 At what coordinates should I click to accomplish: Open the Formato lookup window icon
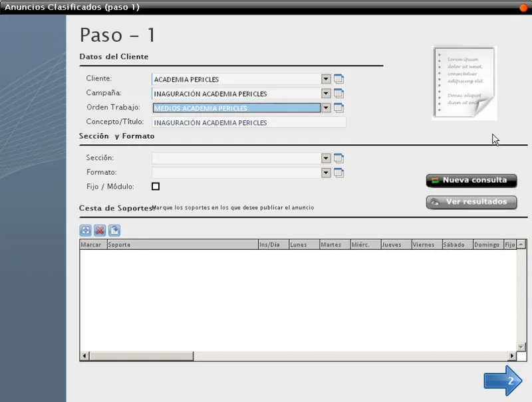click(338, 173)
